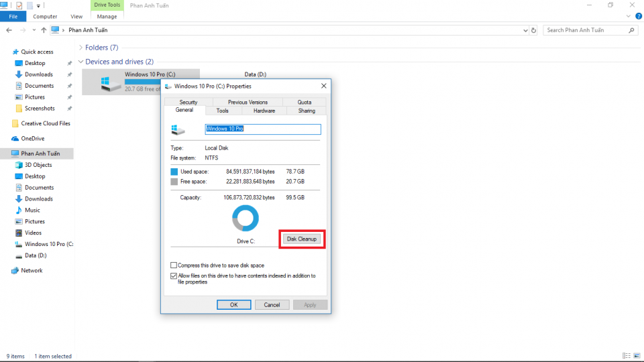Switch to Previous Versions tab
The image size is (644, 362).
248,102
